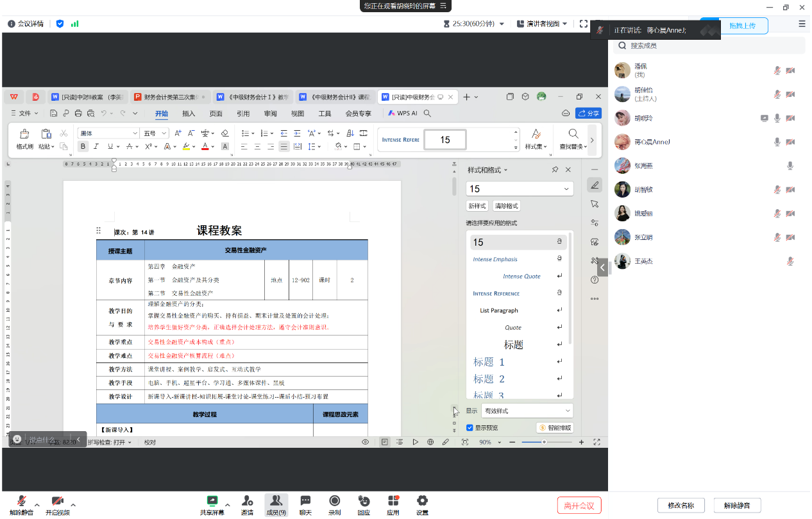The height and width of the screenshot is (519, 812).
Task: Click the Share Screen icon in meeting toolbar
Action: click(x=212, y=501)
